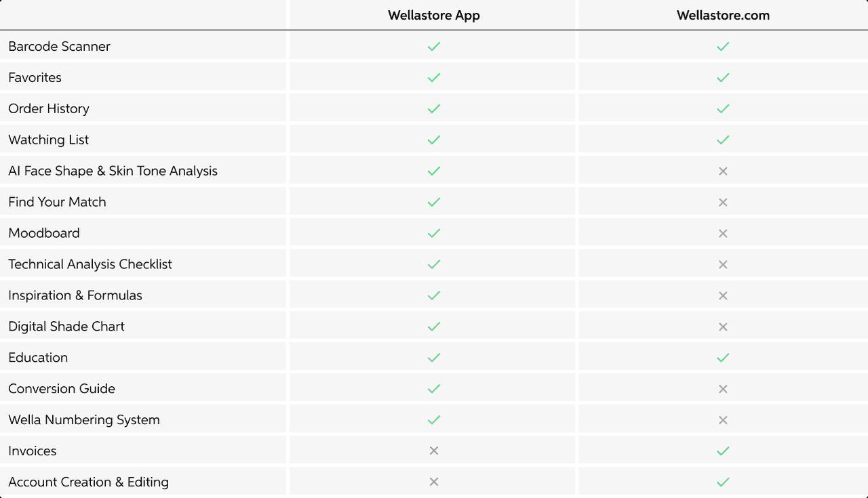
Task: Click the Watching List row label
Action: (49, 140)
